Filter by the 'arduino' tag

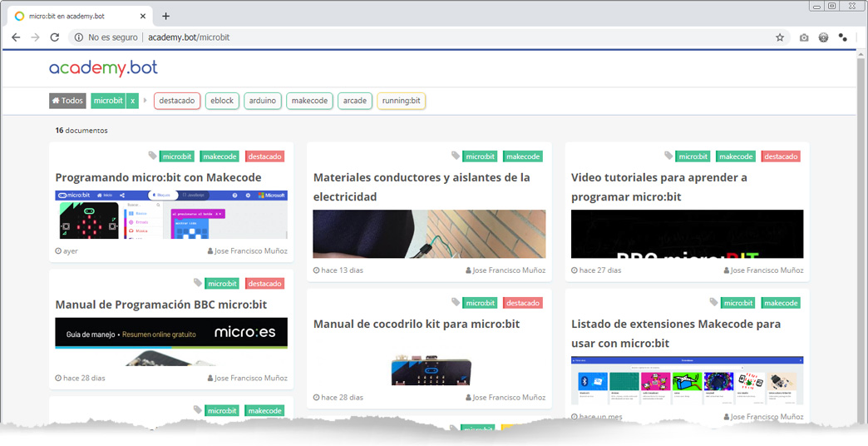(x=263, y=101)
